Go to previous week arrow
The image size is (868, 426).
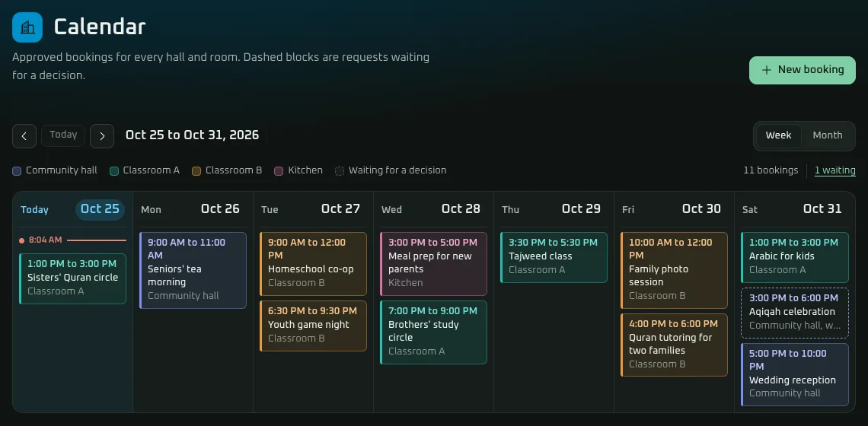tap(24, 136)
